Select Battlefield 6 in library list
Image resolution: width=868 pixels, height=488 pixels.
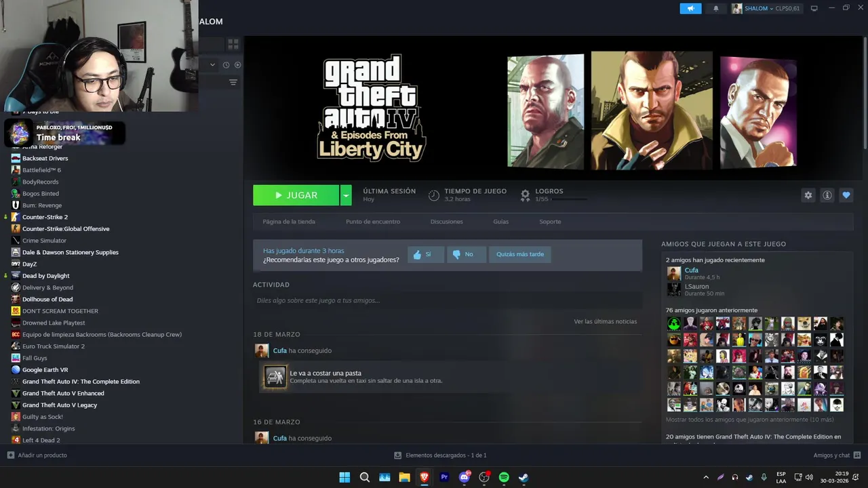pyautogui.click(x=41, y=170)
